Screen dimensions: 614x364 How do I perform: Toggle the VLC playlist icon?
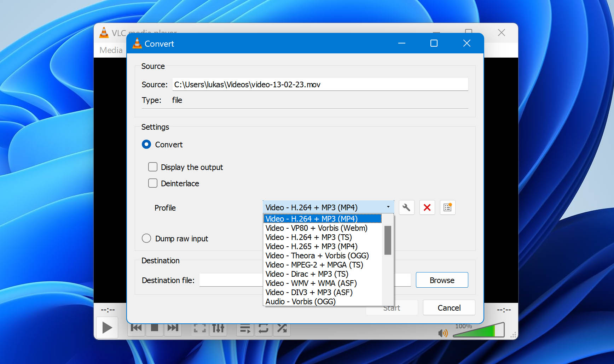pyautogui.click(x=245, y=328)
